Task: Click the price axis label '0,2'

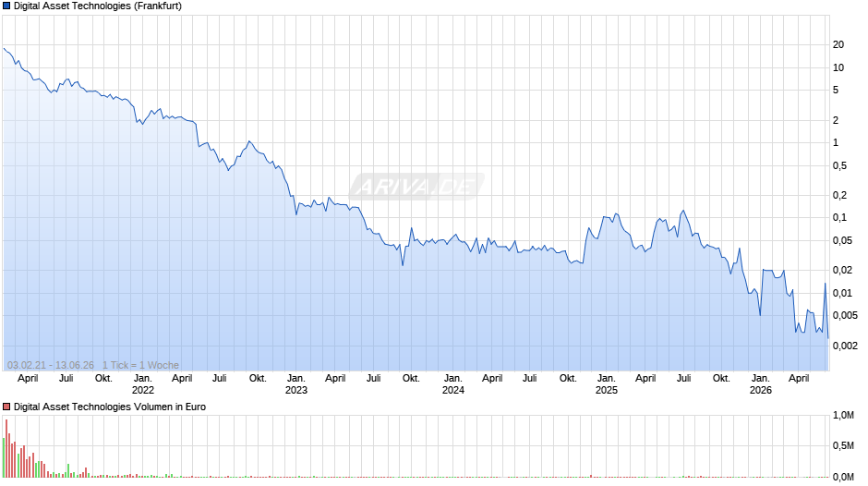Action: coord(839,195)
